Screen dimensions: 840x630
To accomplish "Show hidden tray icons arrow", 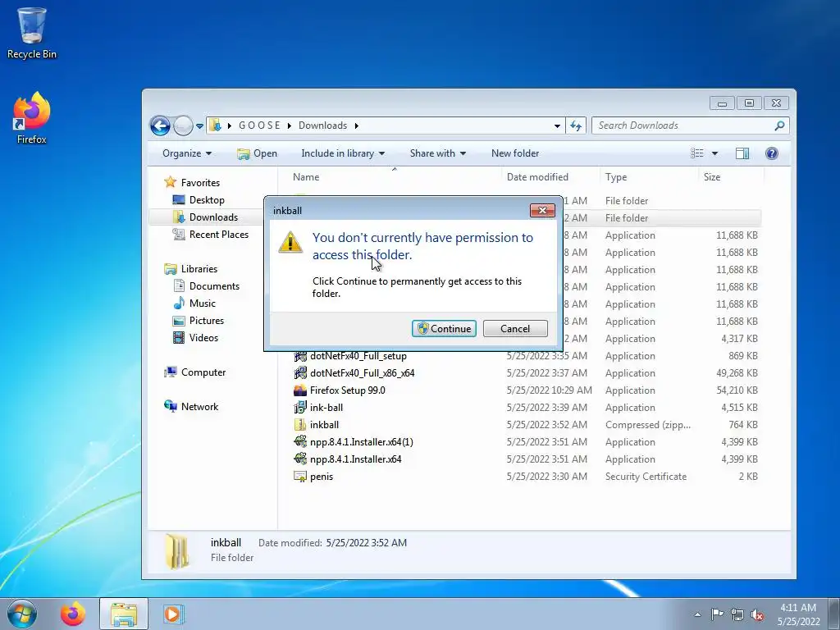I will tap(697, 614).
